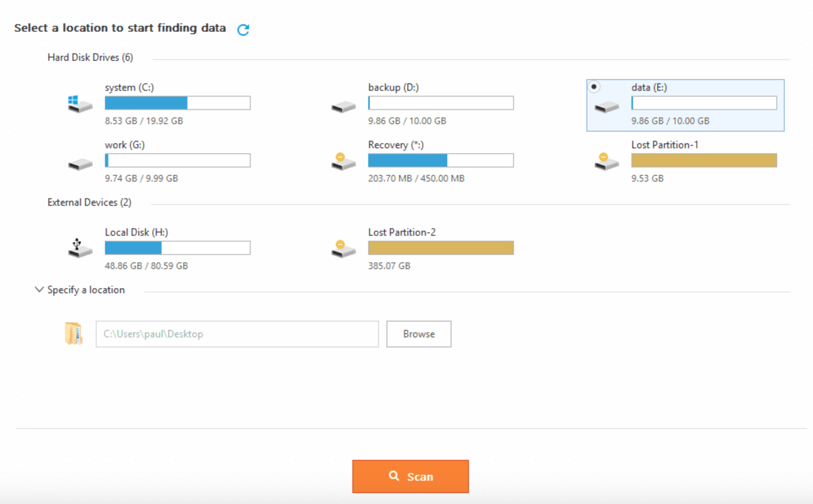Click the folder icon beside the path field

pos(74,334)
